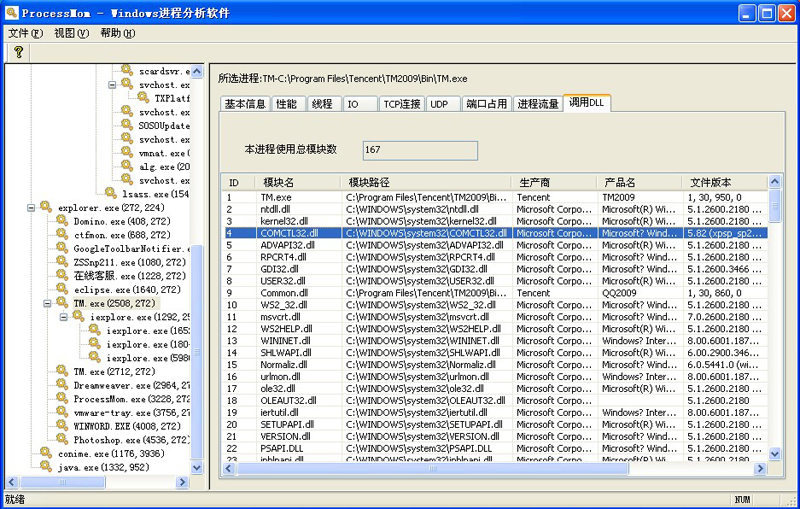The height and width of the screenshot is (509, 800).
Task: Click the module count field showing 167
Action: (419, 150)
